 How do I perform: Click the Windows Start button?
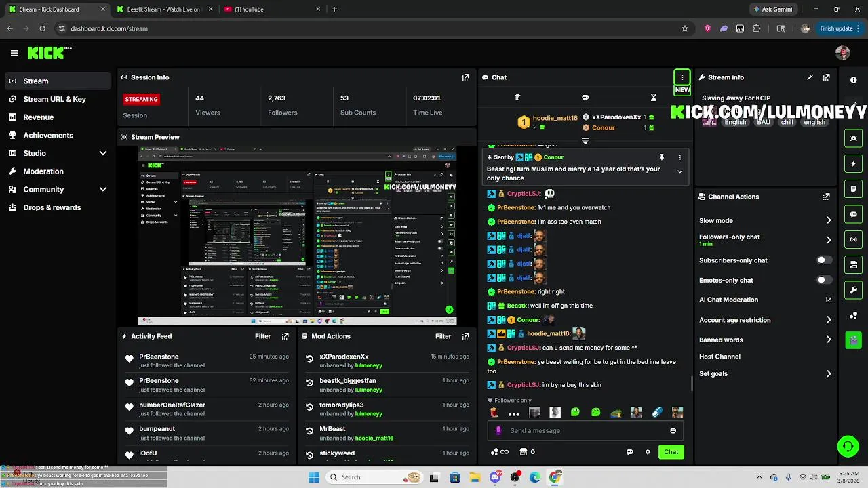(x=314, y=477)
